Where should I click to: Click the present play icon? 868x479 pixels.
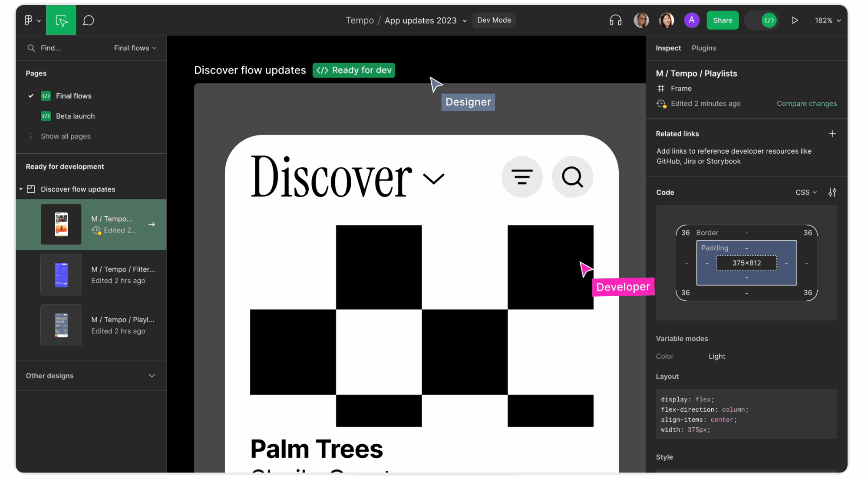[795, 20]
